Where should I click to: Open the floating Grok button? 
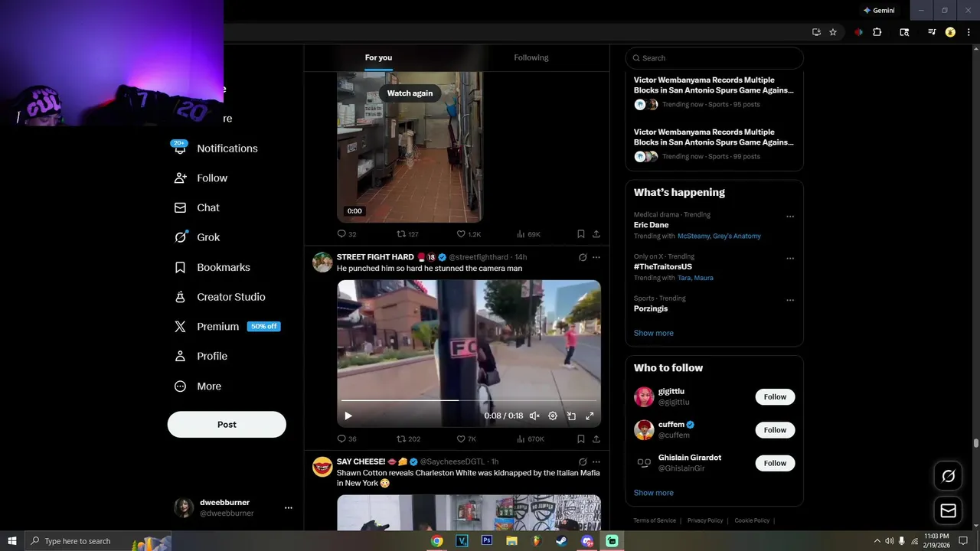tap(948, 476)
